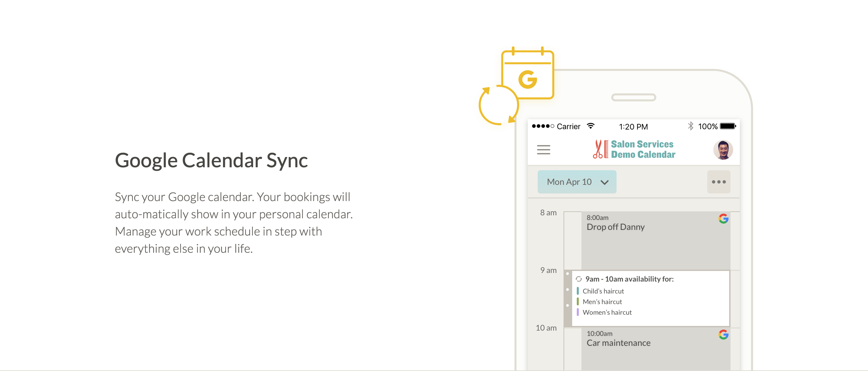Click the Google Calendar sync illustration icon
The image size is (868, 371).
point(516,86)
